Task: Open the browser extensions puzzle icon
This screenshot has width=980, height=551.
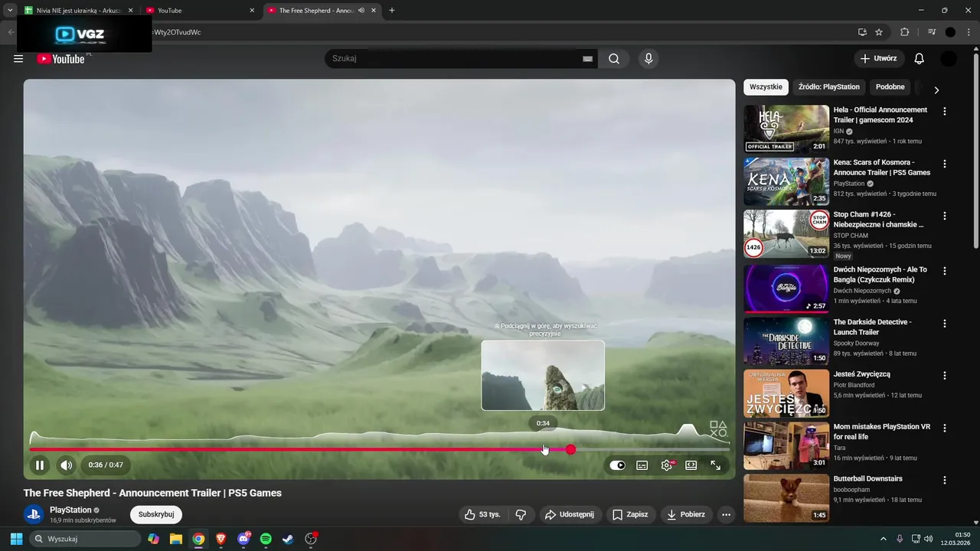Action: coord(904,32)
